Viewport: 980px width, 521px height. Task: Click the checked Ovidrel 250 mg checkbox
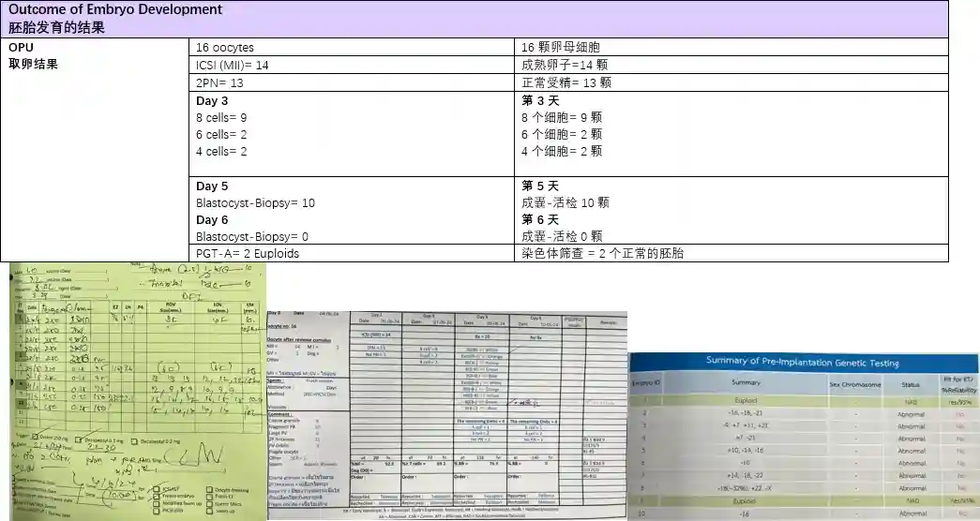point(37,438)
